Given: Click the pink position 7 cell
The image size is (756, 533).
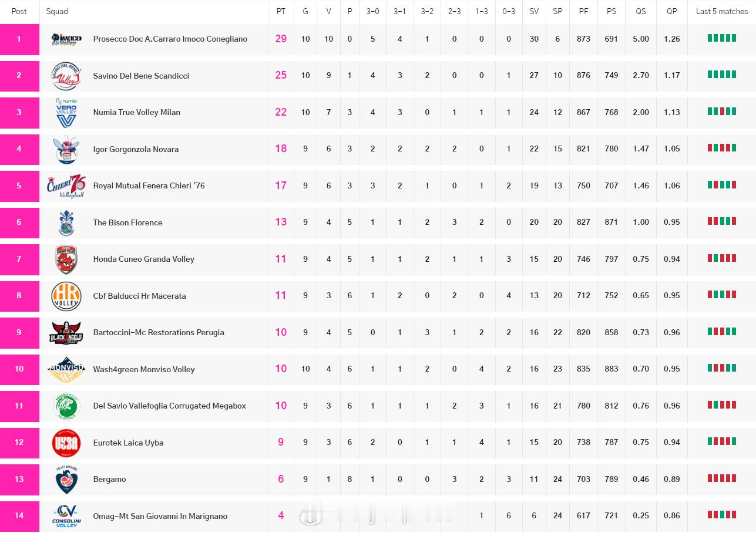Looking at the screenshot, I should click(19, 259).
